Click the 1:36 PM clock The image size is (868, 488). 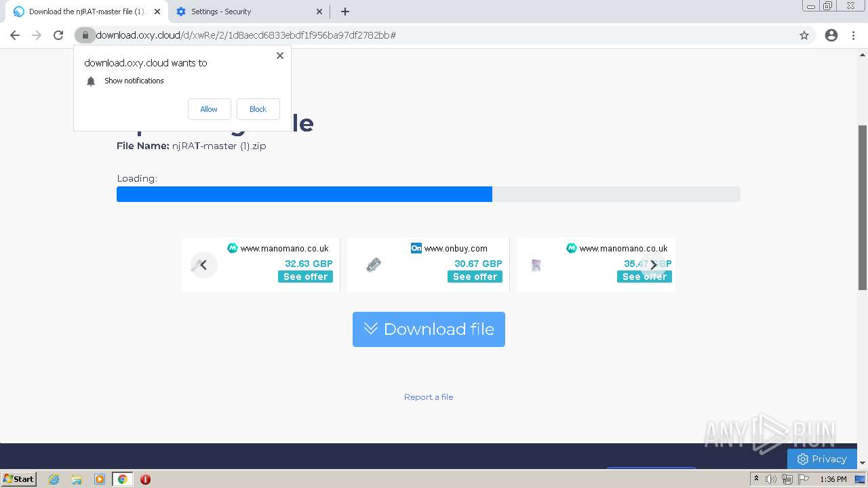click(833, 479)
